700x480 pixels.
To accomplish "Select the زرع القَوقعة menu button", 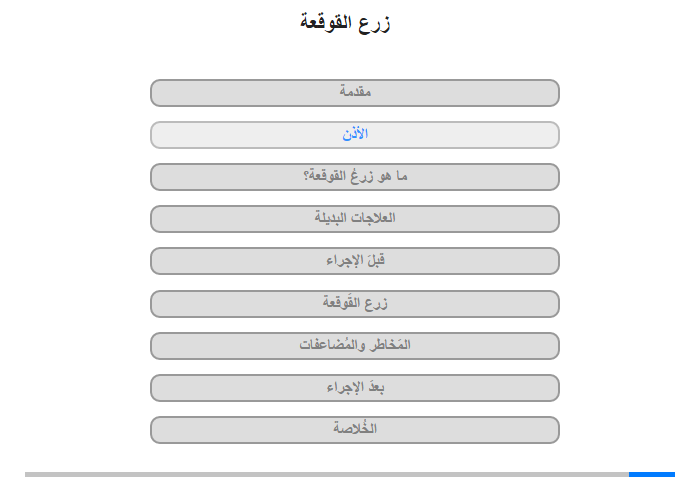I will (x=355, y=303).
